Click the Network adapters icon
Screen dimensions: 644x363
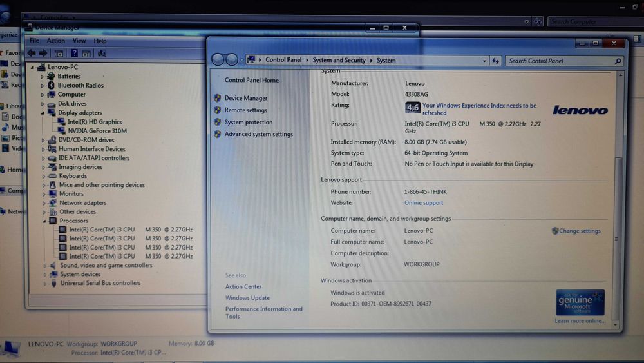click(x=53, y=202)
